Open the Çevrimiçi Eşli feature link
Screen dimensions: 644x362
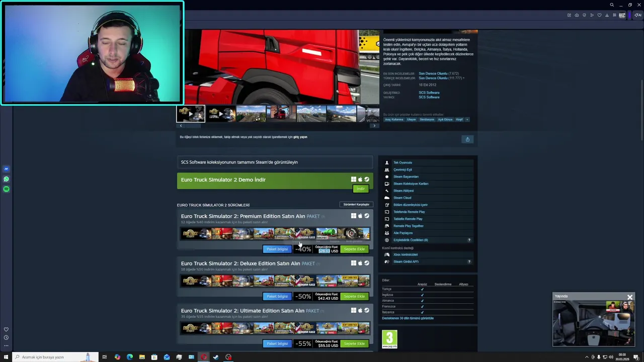tap(403, 170)
